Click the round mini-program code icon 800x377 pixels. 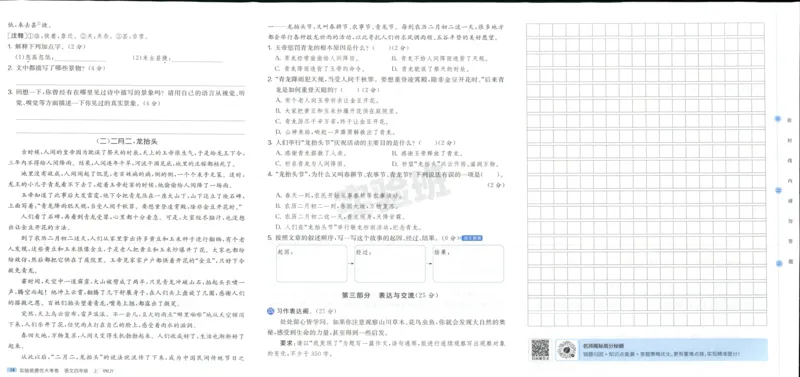point(566,349)
